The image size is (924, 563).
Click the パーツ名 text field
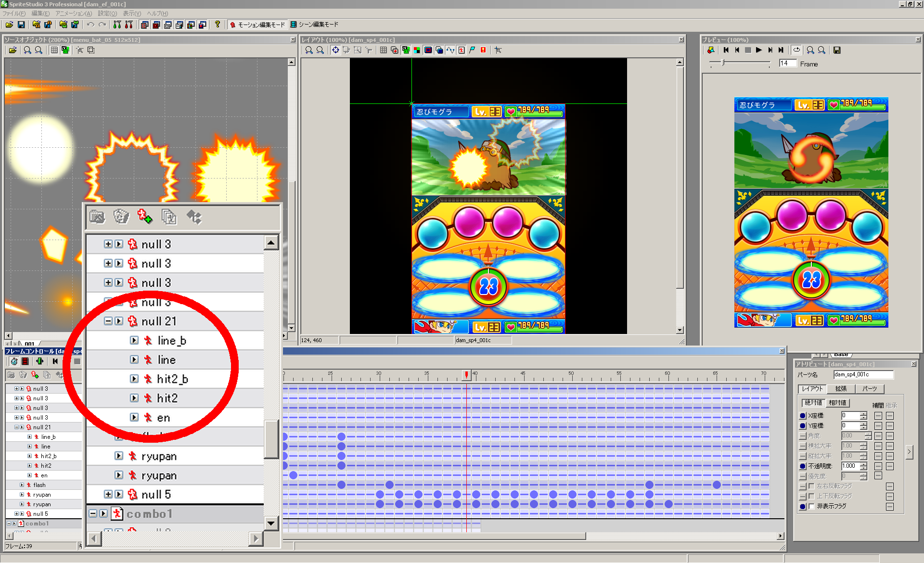tap(863, 375)
